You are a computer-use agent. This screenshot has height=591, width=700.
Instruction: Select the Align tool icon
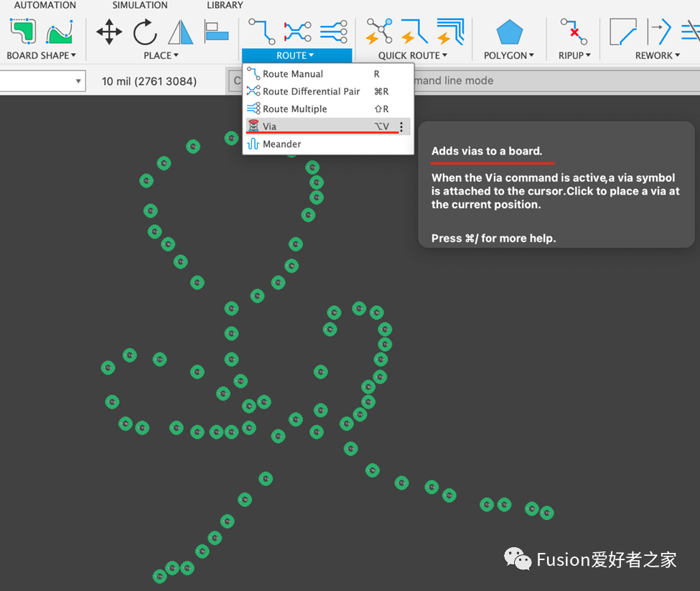[x=216, y=32]
